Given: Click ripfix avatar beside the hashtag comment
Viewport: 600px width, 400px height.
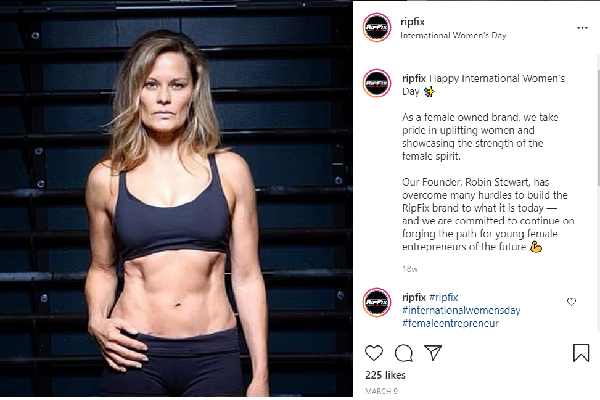Looking at the screenshot, I should point(377,302).
